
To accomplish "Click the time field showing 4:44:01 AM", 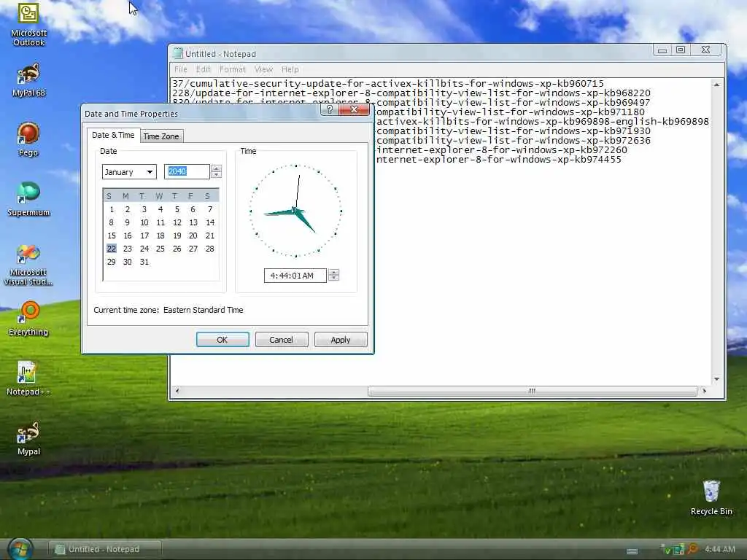I will [x=295, y=275].
